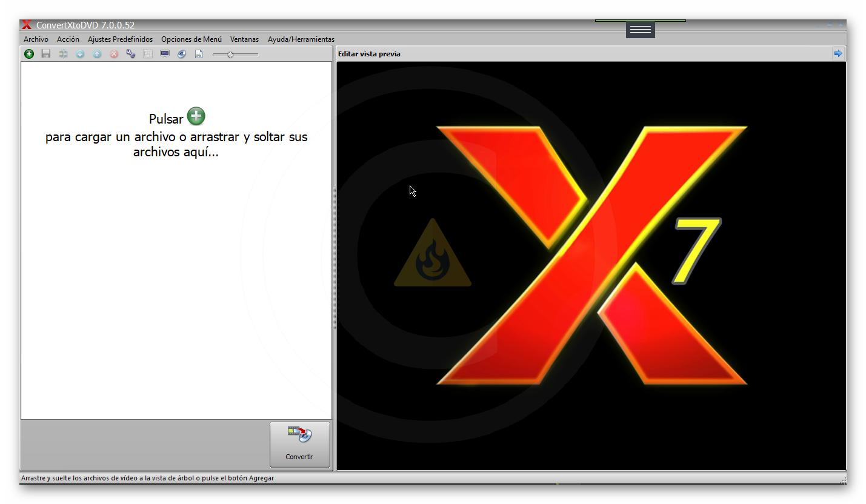Screen dimensions: 866x504
Task: Click the save project floppy disk icon
Action: (x=46, y=54)
